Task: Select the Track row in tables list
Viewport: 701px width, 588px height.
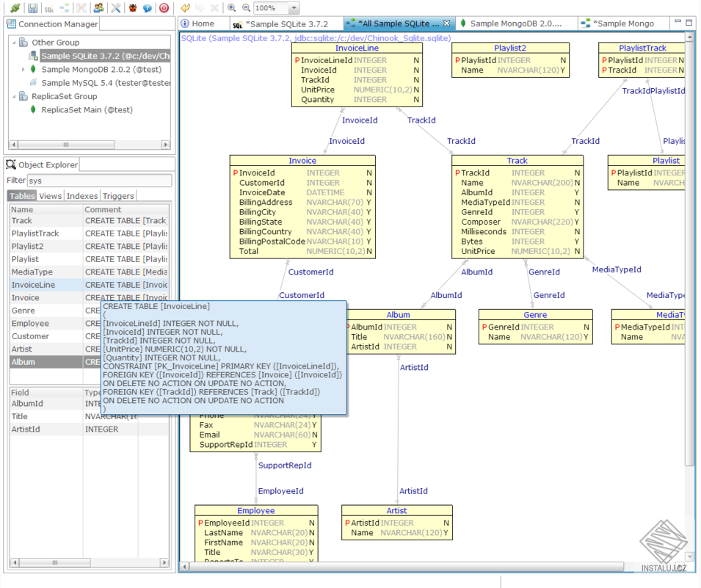Action: 90,220
